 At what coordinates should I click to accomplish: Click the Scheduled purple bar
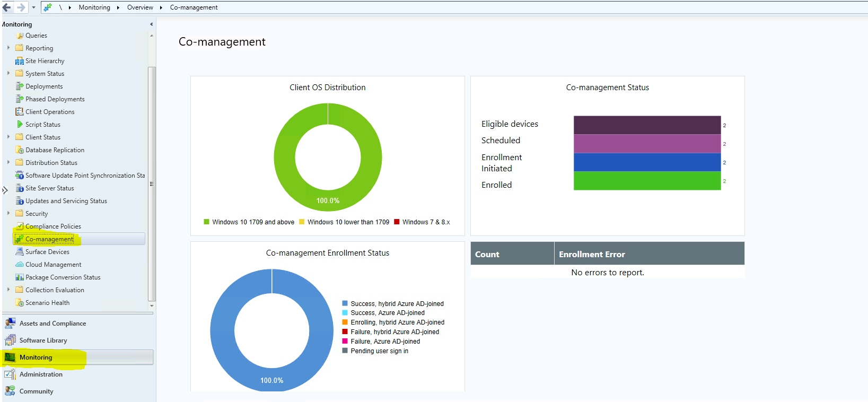647,144
